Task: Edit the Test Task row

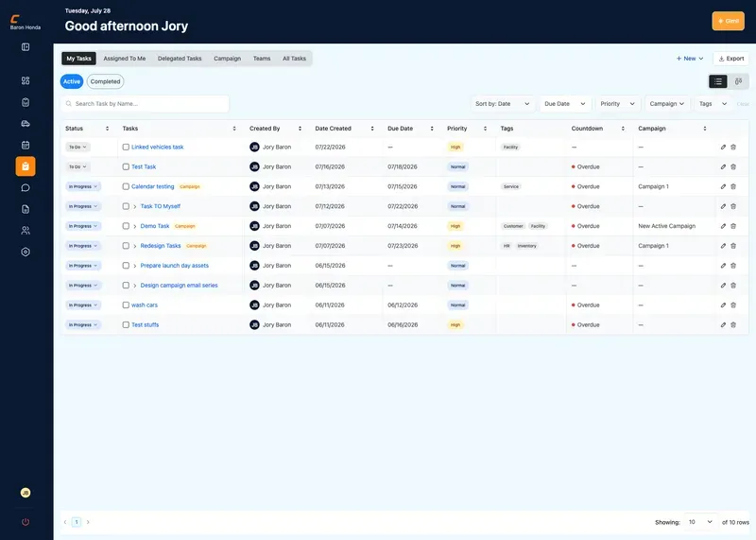Action: tap(723, 167)
